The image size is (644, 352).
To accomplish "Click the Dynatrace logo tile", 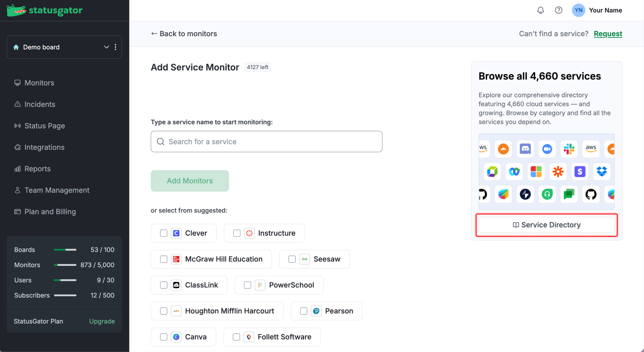I will pos(492,172).
